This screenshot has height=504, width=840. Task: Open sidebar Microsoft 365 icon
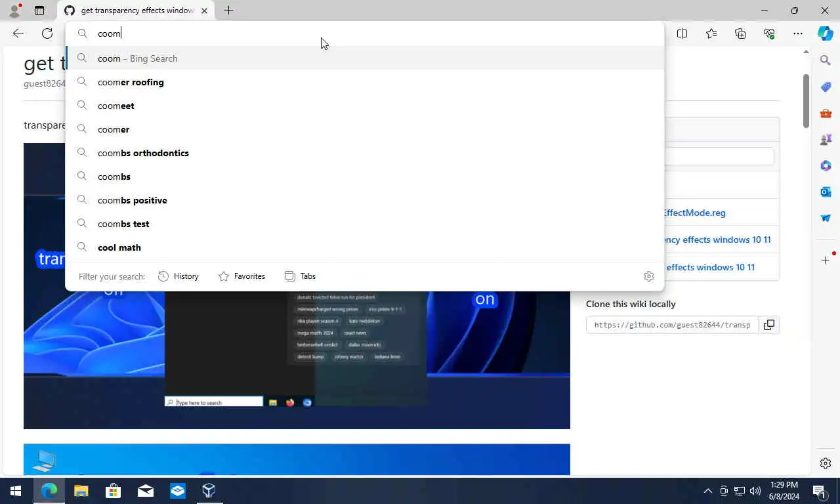tap(826, 165)
